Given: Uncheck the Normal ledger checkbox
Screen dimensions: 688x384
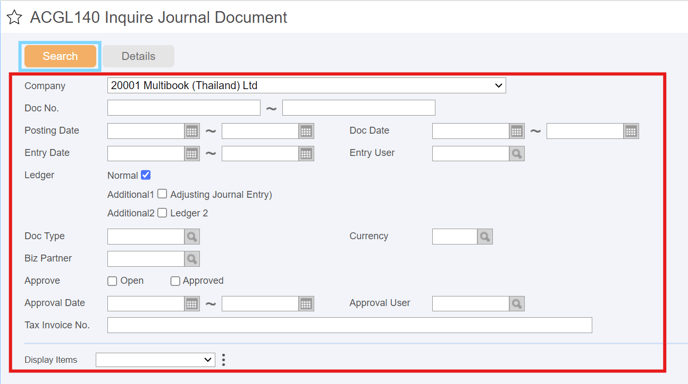Looking at the screenshot, I should click(146, 175).
